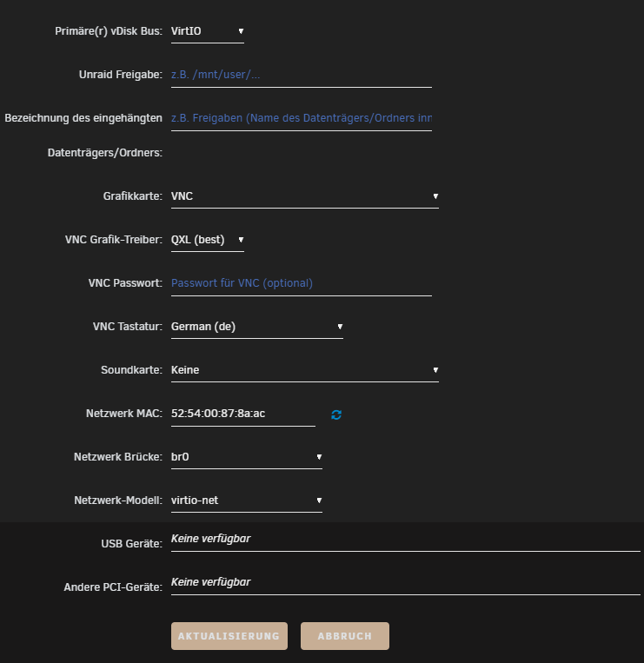Click the USB Geräte 'Keine verfügbar' text
Image resolution: width=644 pixels, height=663 pixels.
point(210,539)
